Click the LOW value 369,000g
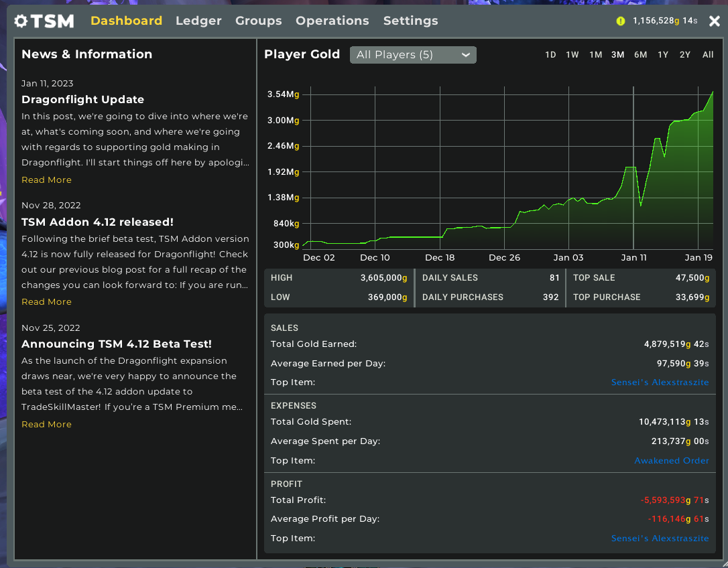 (x=387, y=297)
